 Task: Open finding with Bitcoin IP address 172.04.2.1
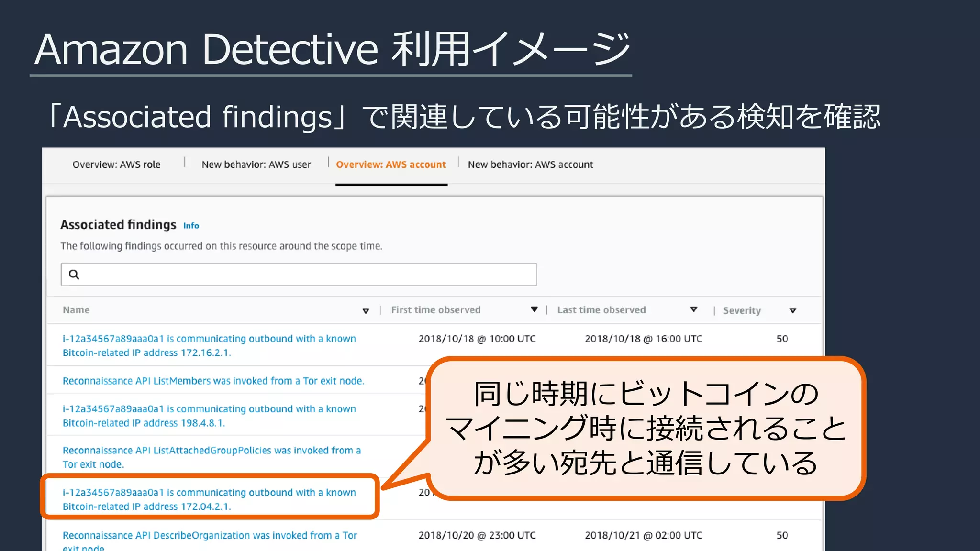(x=209, y=499)
